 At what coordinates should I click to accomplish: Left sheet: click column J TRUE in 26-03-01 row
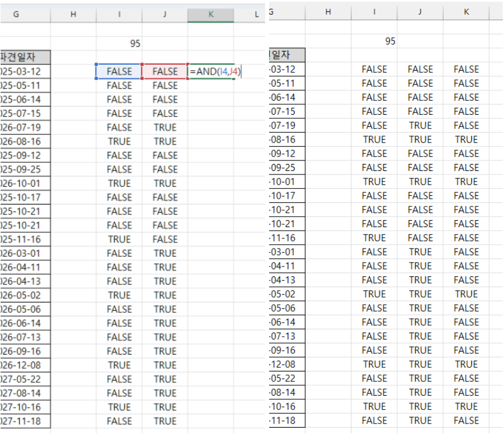tap(165, 253)
